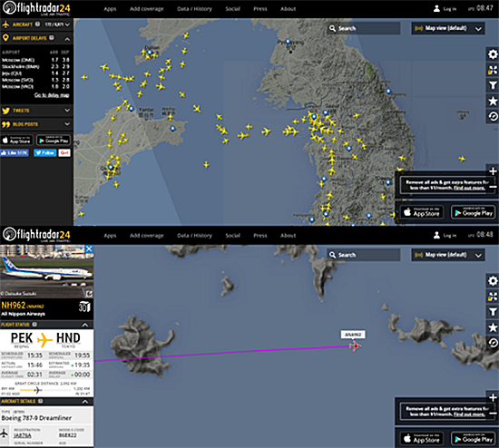This screenshot has width=499, height=448.
Task: Open Map view dropdown in the NH962 flight window
Action: tap(448, 255)
